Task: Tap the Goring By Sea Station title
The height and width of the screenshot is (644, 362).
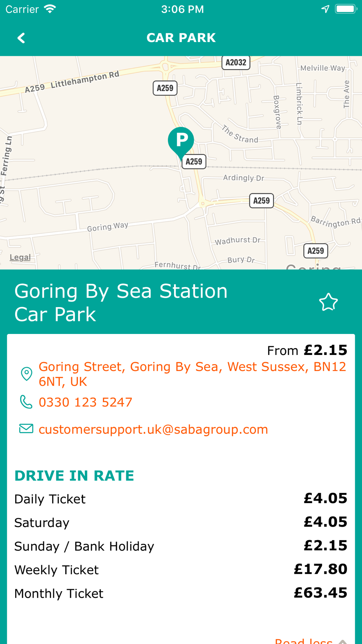Action: coord(121,302)
